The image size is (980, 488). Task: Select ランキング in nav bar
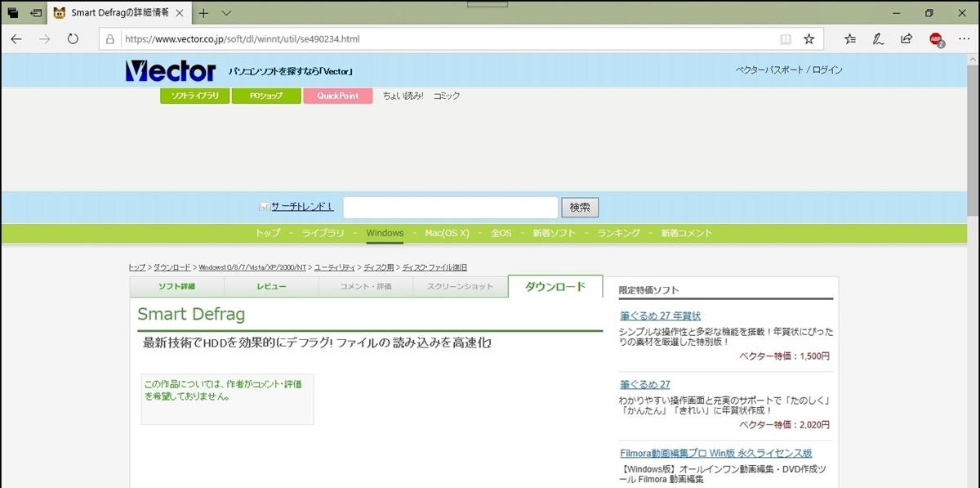(618, 233)
